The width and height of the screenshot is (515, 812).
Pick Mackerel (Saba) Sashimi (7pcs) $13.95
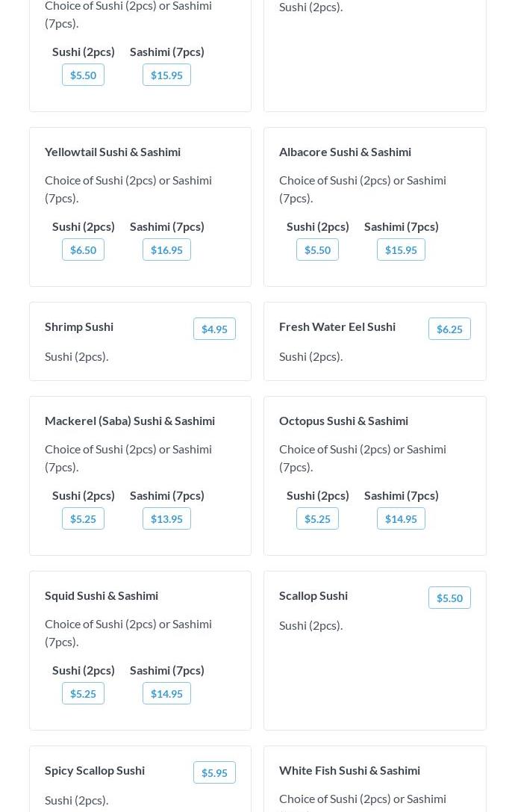coord(166,518)
